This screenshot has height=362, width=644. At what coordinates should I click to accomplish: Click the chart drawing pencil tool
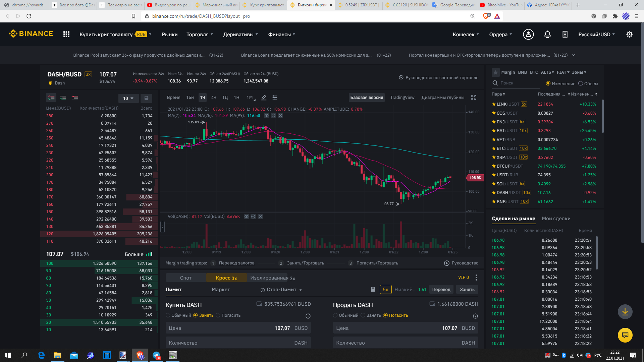[264, 98]
